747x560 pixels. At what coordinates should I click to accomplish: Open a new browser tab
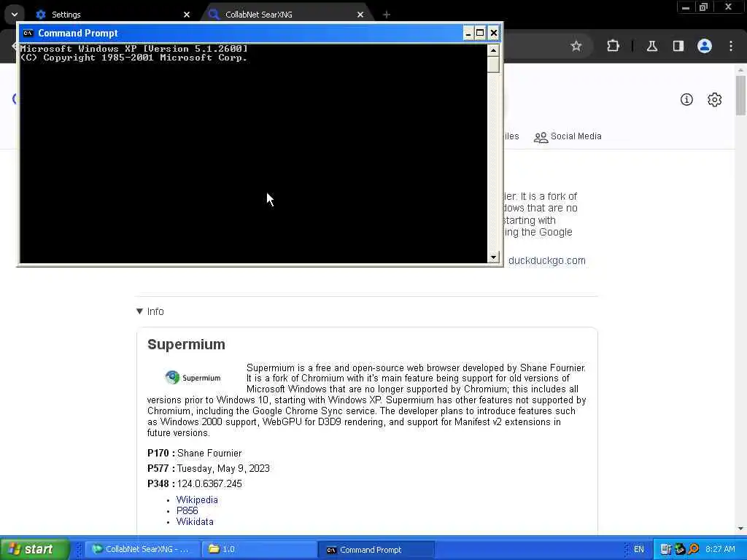pos(387,15)
